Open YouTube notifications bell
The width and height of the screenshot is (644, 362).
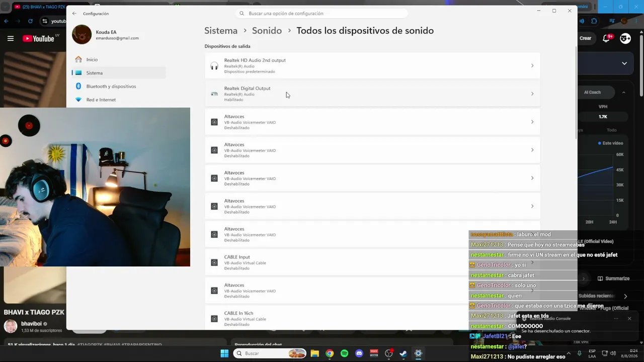607,38
